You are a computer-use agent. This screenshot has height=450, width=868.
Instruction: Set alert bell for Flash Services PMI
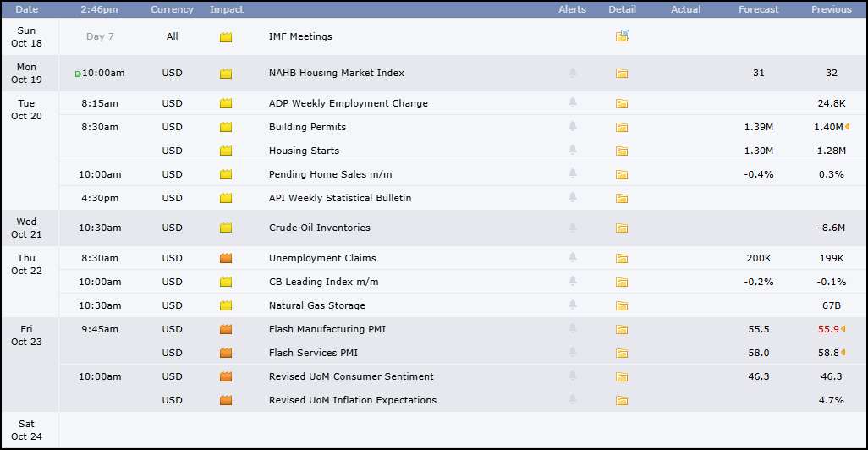click(573, 352)
